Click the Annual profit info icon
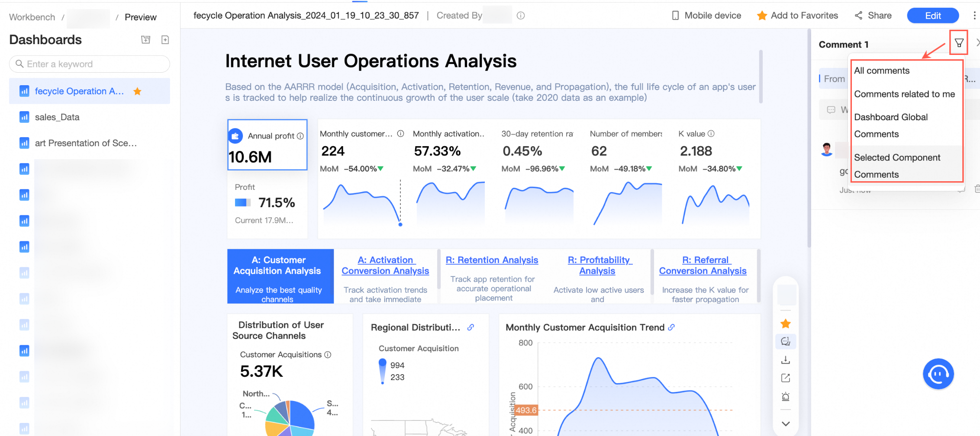Viewport: 980px width, 436px height. click(300, 136)
